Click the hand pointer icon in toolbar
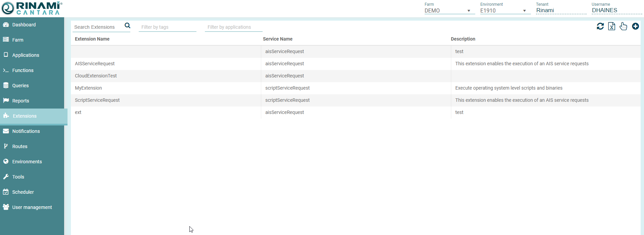The height and width of the screenshot is (235, 644). 623,26
